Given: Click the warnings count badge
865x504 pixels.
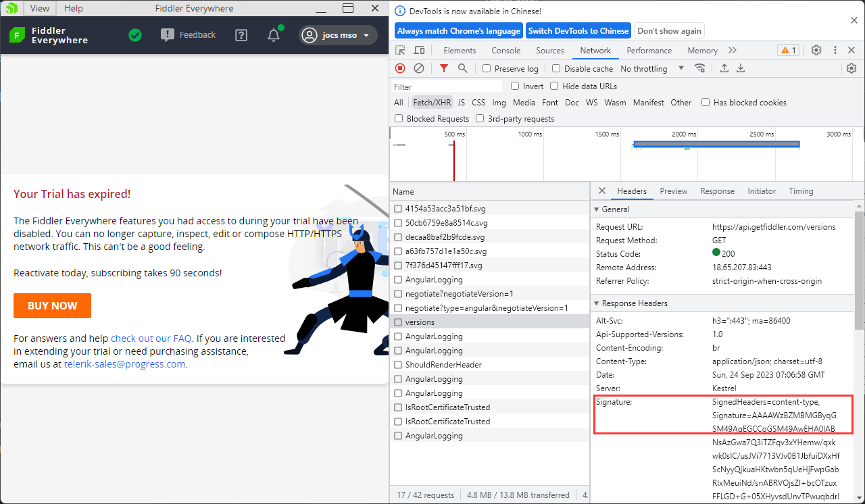Looking at the screenshot, I should 788,51.
